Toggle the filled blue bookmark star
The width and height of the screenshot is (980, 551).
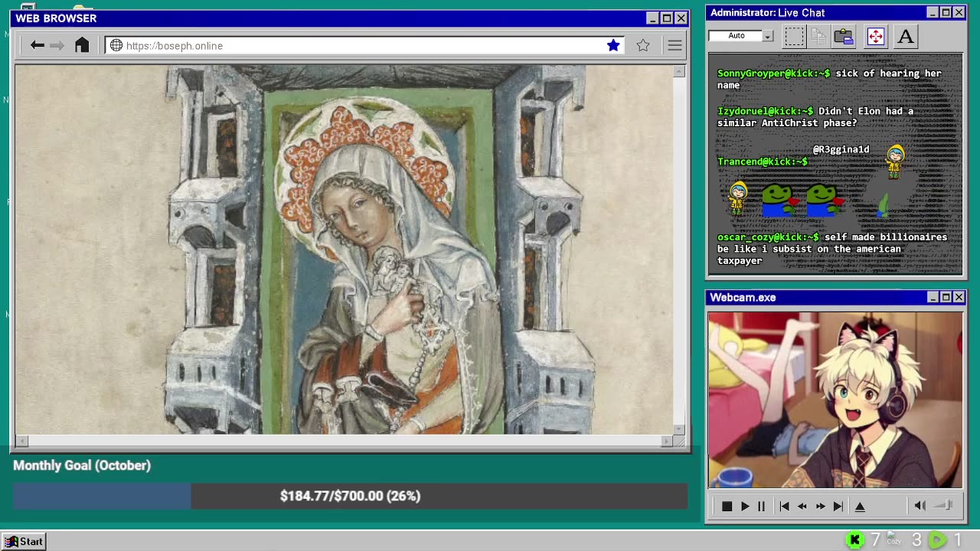(613, 46)
